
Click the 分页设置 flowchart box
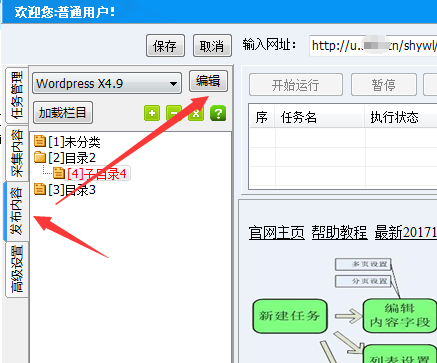tap(363, 281)
